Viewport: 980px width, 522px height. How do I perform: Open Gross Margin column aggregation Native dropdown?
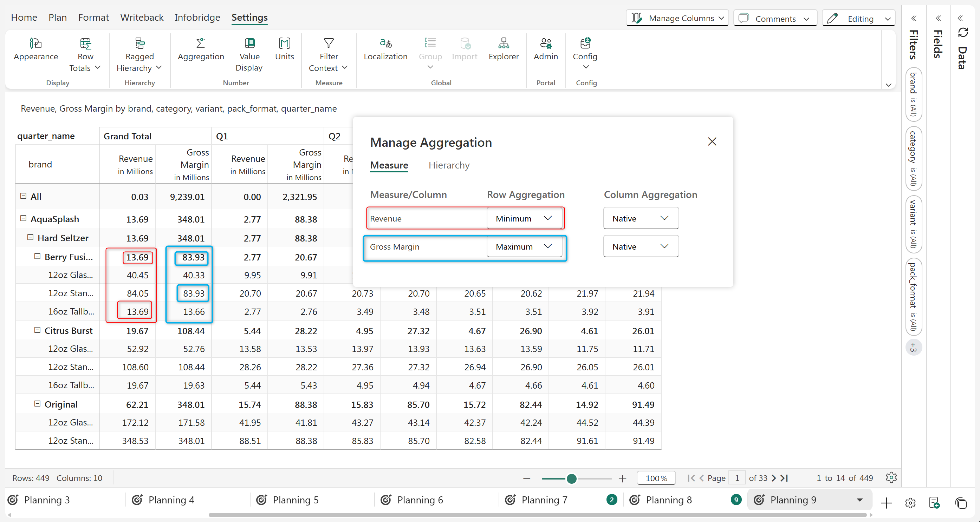pyautogui.click(x=641, y=246)
